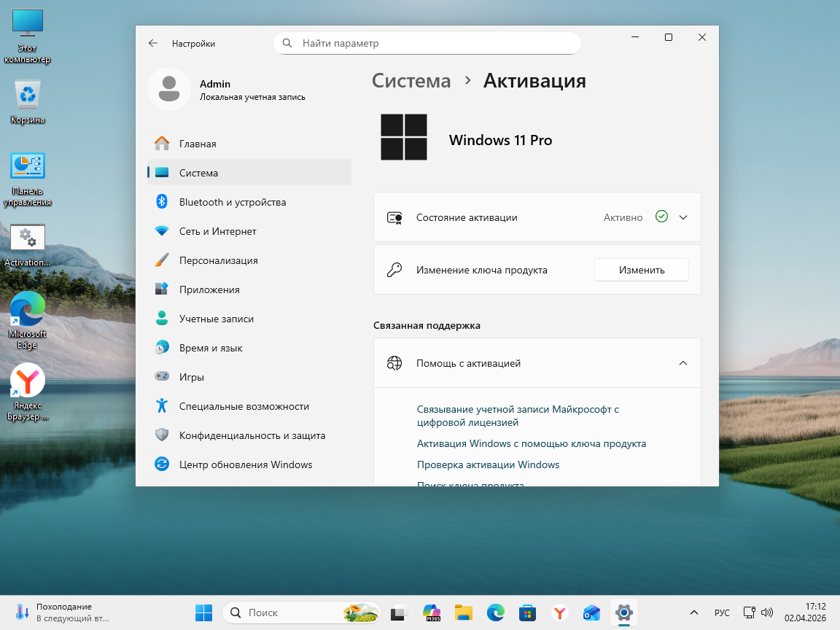Switch the РУС input language indicator
Viewport: 840px width, 630px height.
(x=722, y=612)
